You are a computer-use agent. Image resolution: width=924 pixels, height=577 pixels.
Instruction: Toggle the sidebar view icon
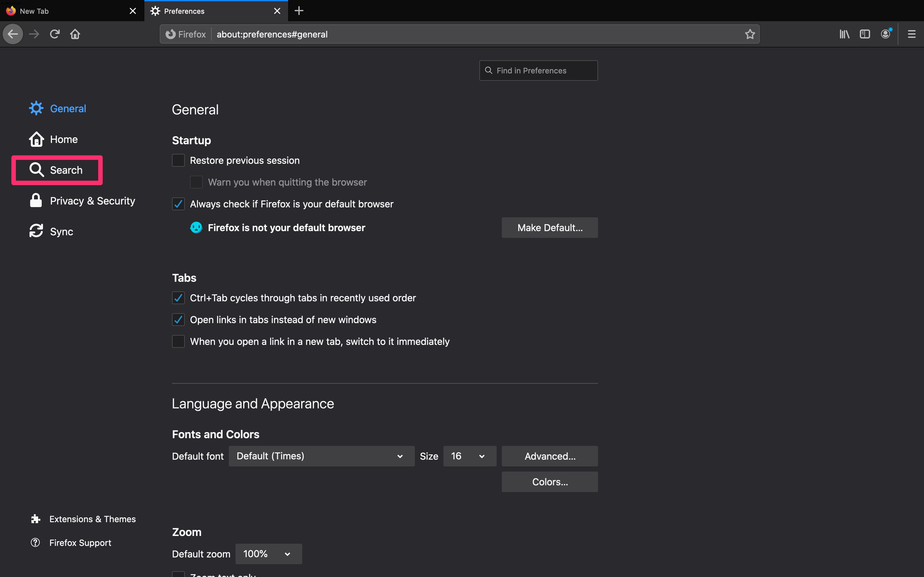point(865,34)
